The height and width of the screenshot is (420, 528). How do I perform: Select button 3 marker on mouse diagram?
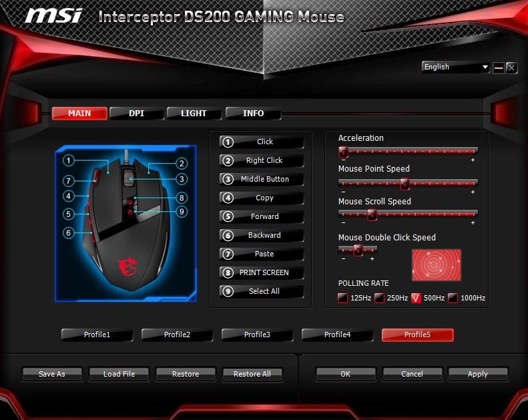tap(182, 179)
